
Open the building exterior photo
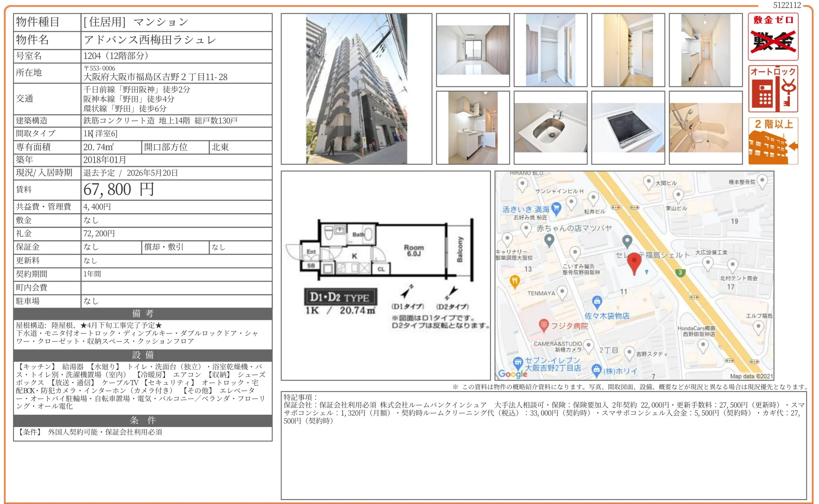pos(356,88)
